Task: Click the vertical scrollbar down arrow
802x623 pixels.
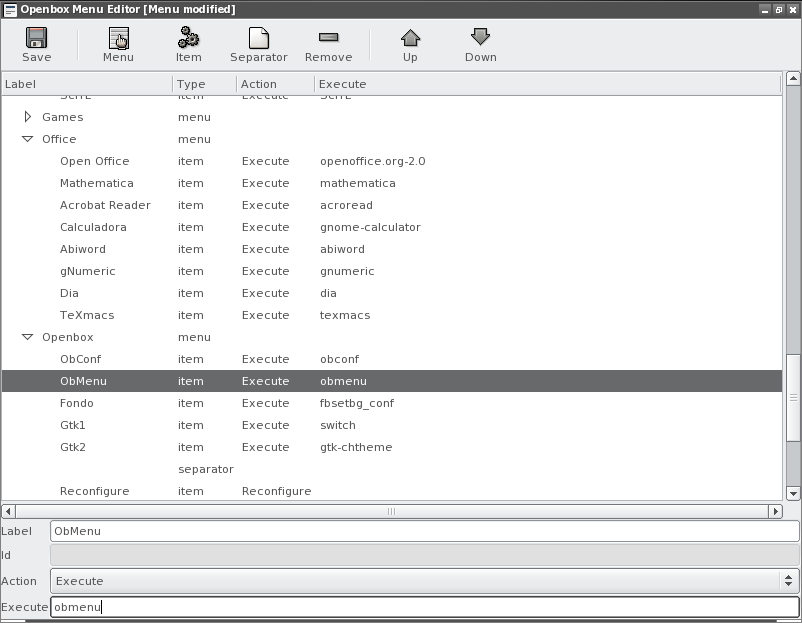Action: 794,494
